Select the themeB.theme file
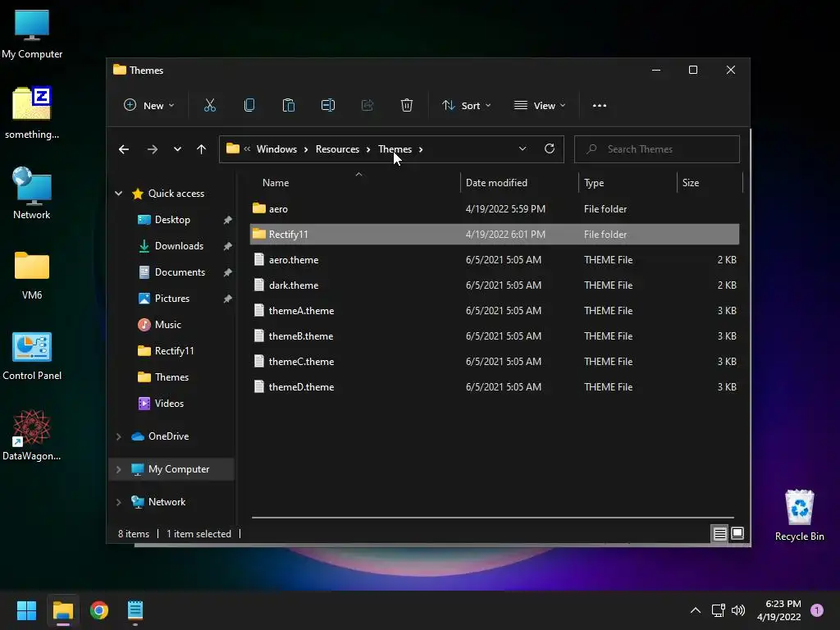Screen dimensions: 840x630 495,336
